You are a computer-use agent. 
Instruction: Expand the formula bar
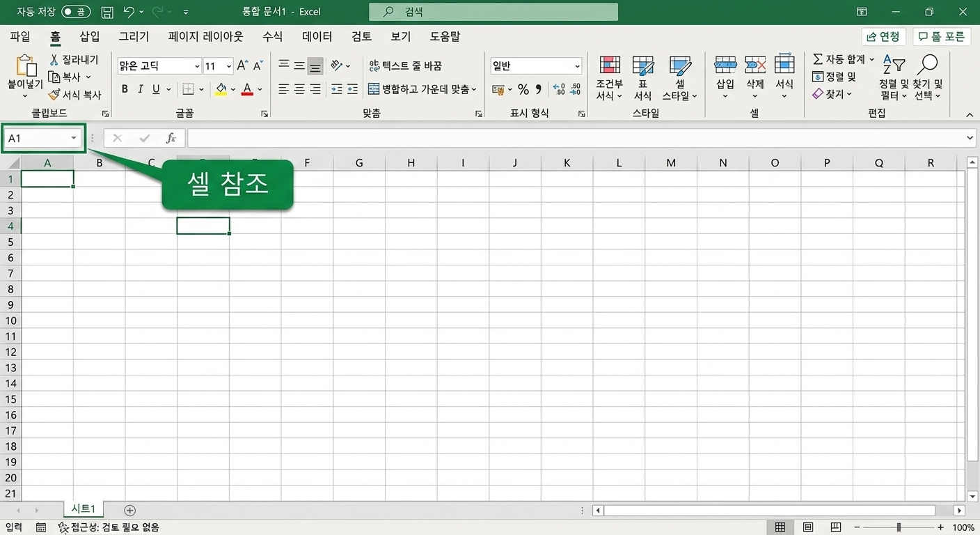[971, 139]
